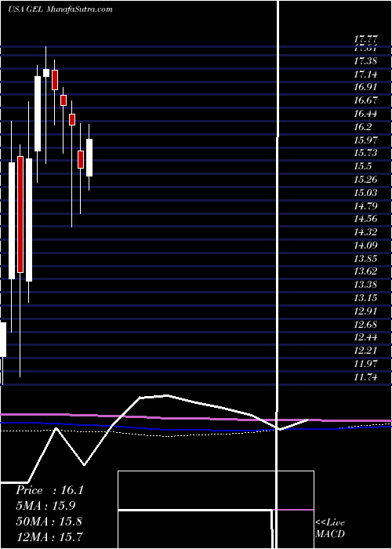Select the 14.56 price axis label
This screenshot has height=549, width=392.
coord(365,219)
